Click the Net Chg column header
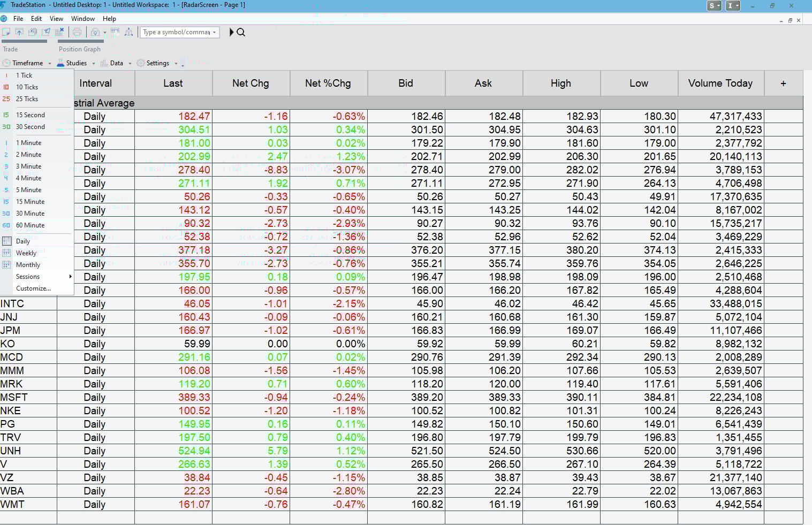The width and height of the screenshot is (812, 525). click(x=251, y=83)
